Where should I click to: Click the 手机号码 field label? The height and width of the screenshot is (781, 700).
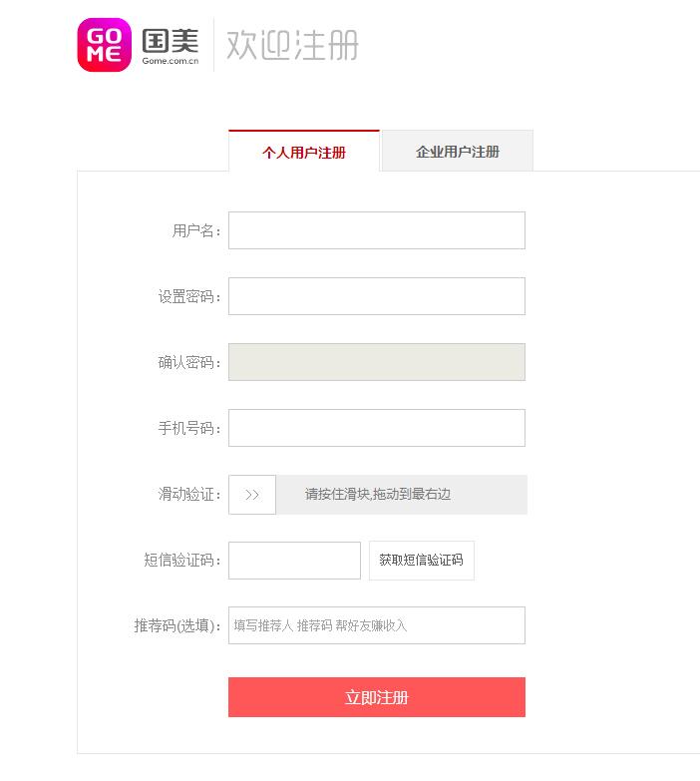188,429
